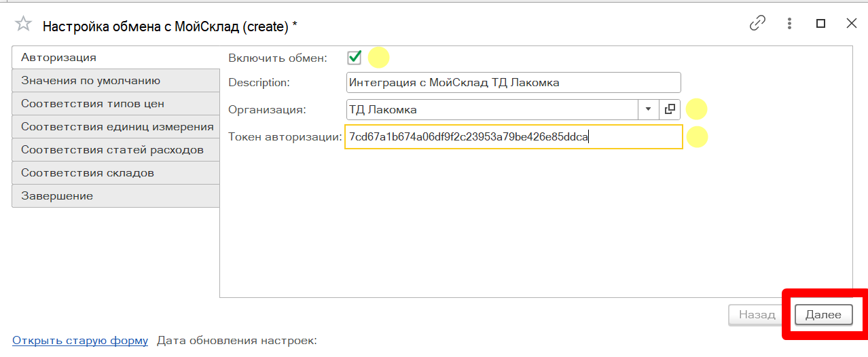The height and width of the screenshot is (357, 868).
Task: Select 'Соответствия единиц измерения' tab
Action: point(115,127)
